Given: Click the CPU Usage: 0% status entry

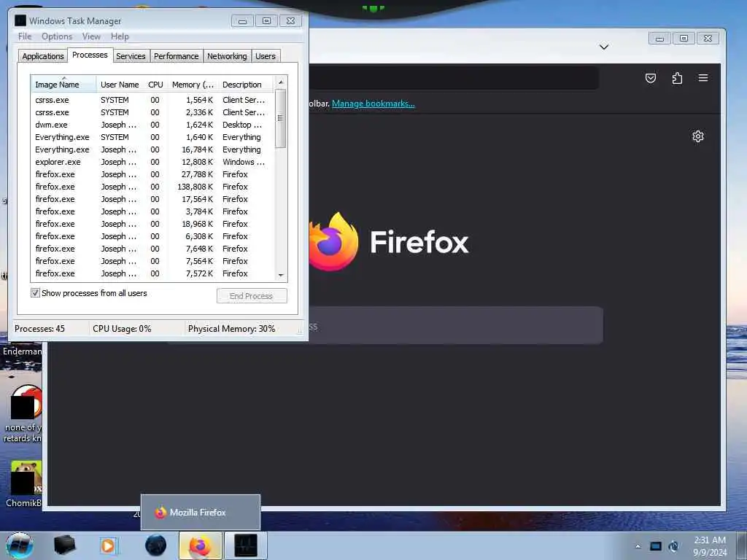Looking at the screenshot, I should (122, 329).
